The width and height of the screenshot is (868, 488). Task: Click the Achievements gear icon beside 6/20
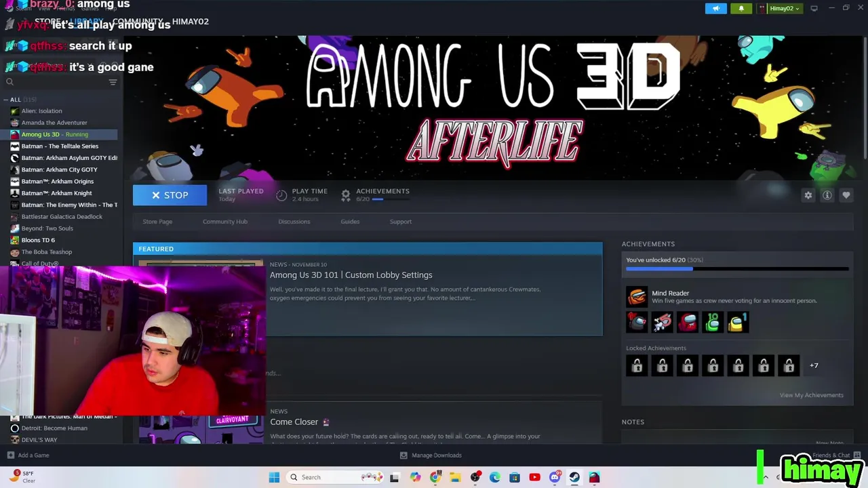346,195
